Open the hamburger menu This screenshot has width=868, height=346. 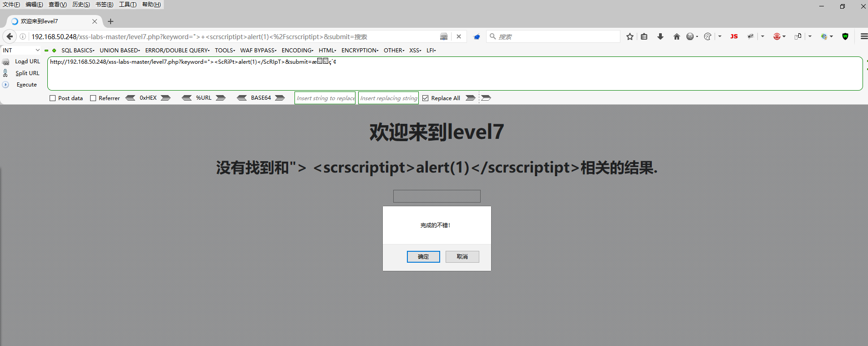(863, 36)
